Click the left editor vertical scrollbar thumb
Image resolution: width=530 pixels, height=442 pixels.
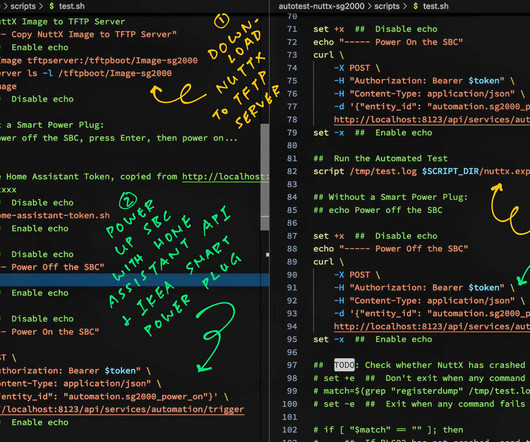pos(265,177)
